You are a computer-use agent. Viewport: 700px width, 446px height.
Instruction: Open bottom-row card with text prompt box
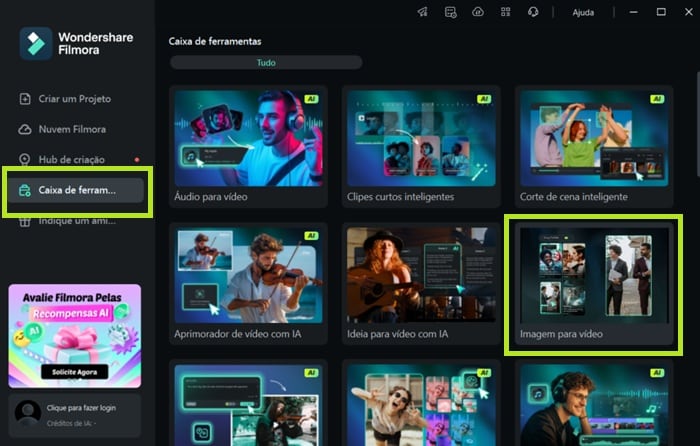pos(248,403)
